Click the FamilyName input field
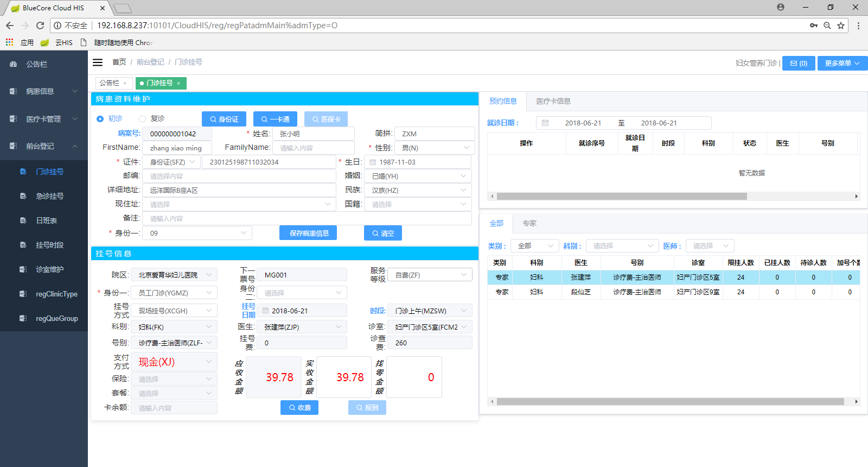Screen dimensions: 868x467 (313, 148)
